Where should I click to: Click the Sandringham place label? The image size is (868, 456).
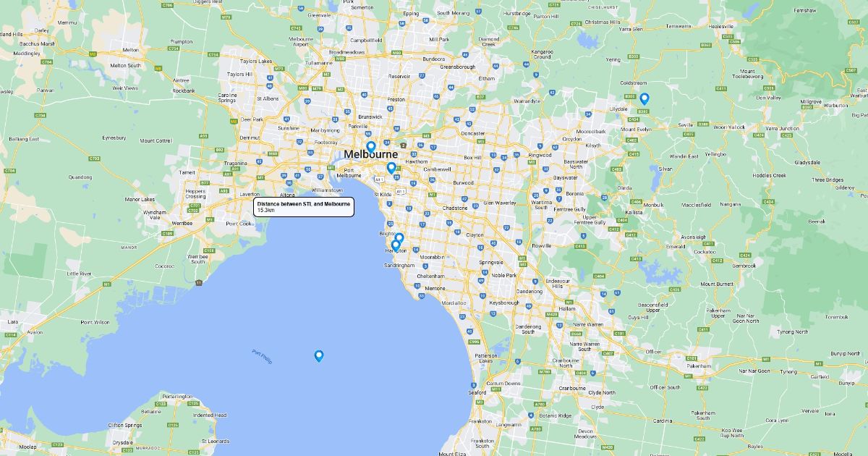pos(399,266)
